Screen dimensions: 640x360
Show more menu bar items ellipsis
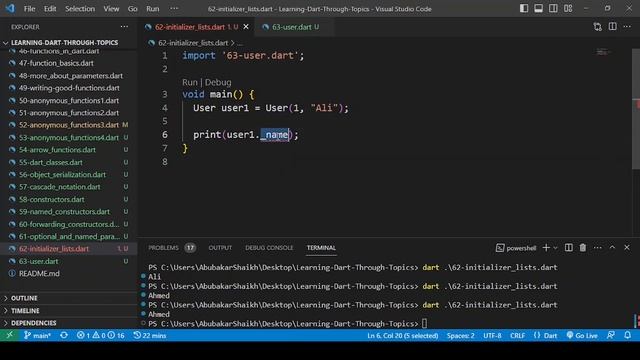(x=174, y=9)
